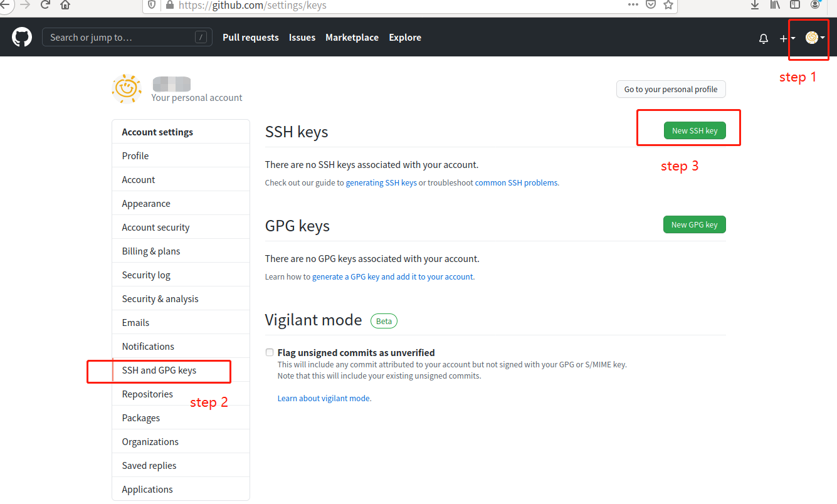
Task: Select Account in settings sidebar
Action: [x=181, y=180]
